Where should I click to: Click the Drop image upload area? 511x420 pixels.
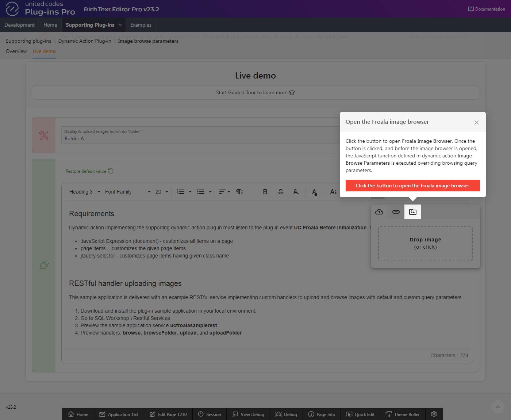click(x=426, y=243)
